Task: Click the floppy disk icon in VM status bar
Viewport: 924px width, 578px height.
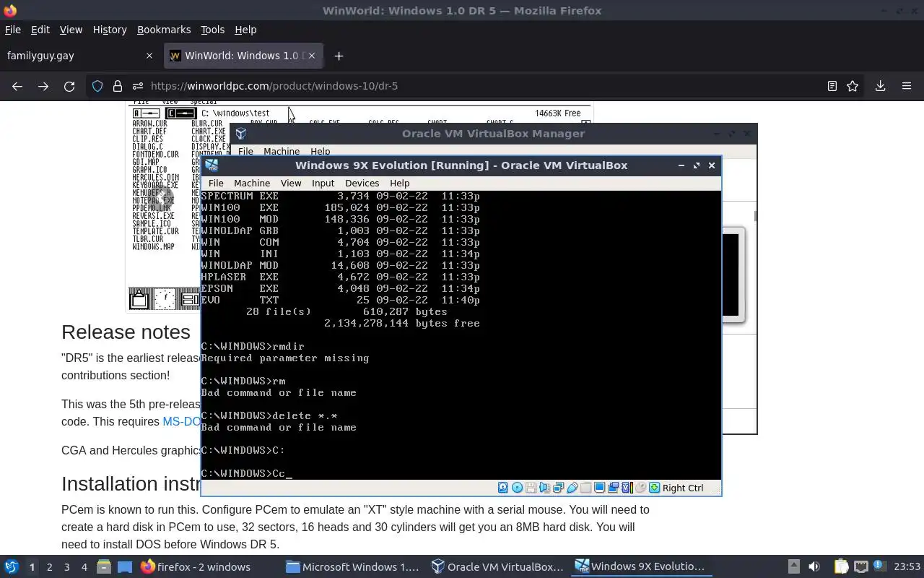Action: (531, 488)
